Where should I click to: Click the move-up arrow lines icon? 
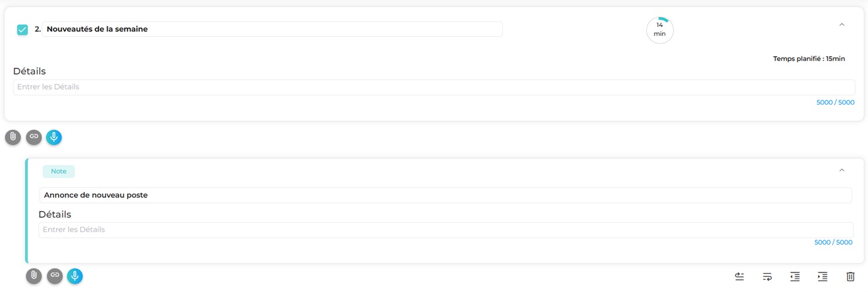[739, 277]
